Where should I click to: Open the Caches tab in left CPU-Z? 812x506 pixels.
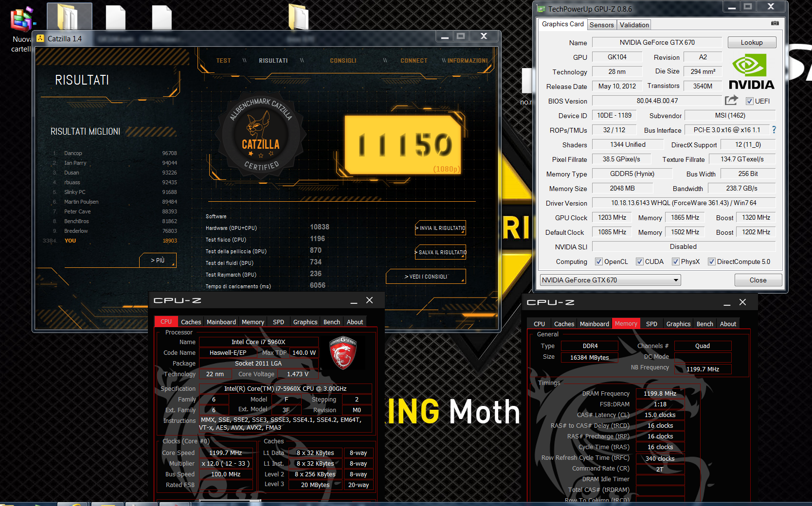coord(191,322)
